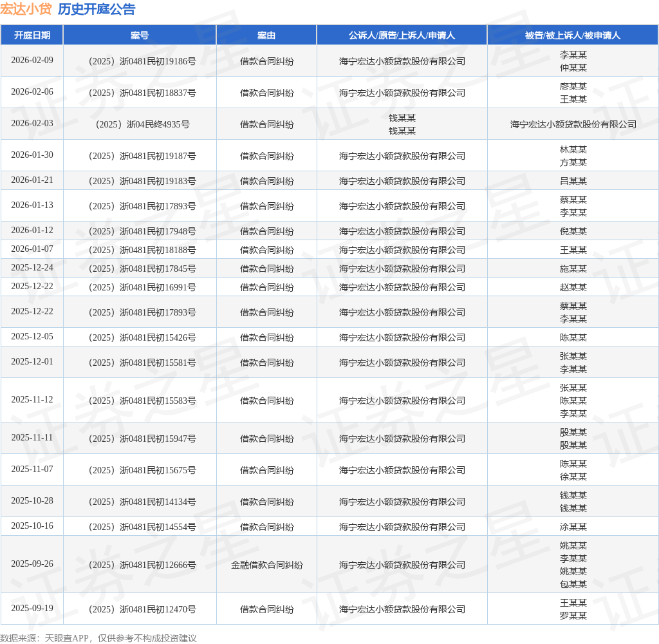The image size is (659, 644).
Task: Click 海宁宏达小额贷款股份有限公司 in the defendant column
Action: (573, 124)
